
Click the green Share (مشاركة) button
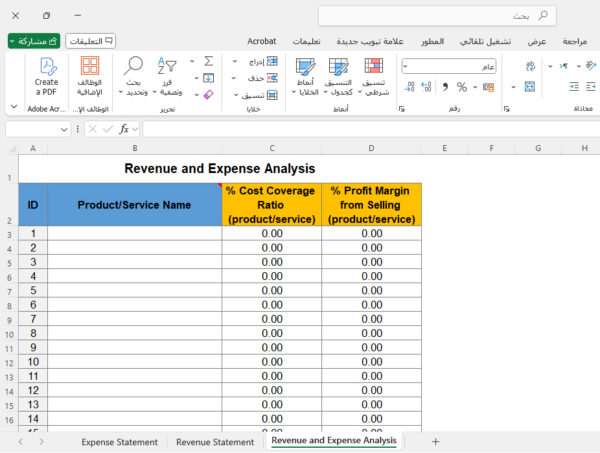(34, 41)
